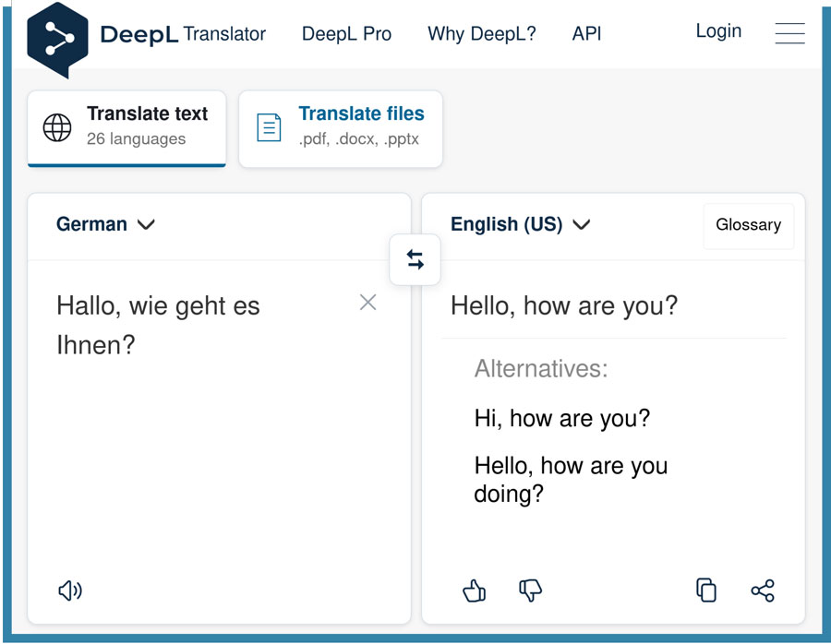This screenshot has height=644, width=831.
Task: Choose alternative "Hi, how are you?"
Action: pos(561,418)
